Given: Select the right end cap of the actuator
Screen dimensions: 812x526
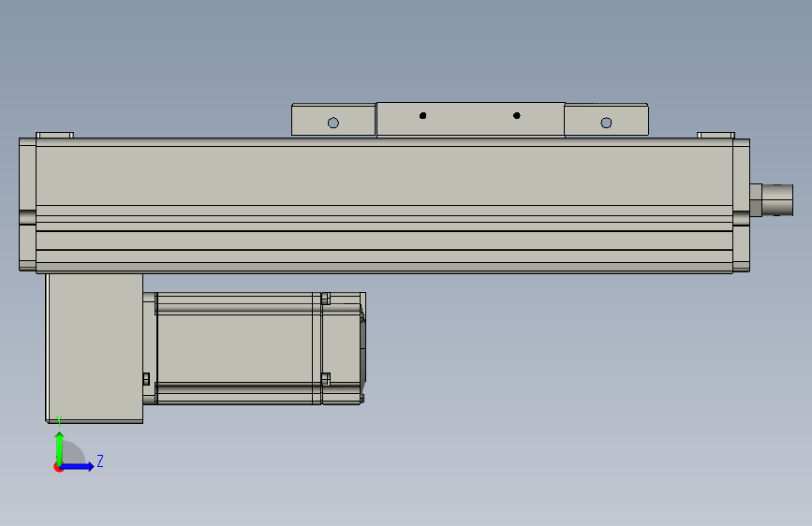Looking at the screenshot, I should tap(741, 205).
